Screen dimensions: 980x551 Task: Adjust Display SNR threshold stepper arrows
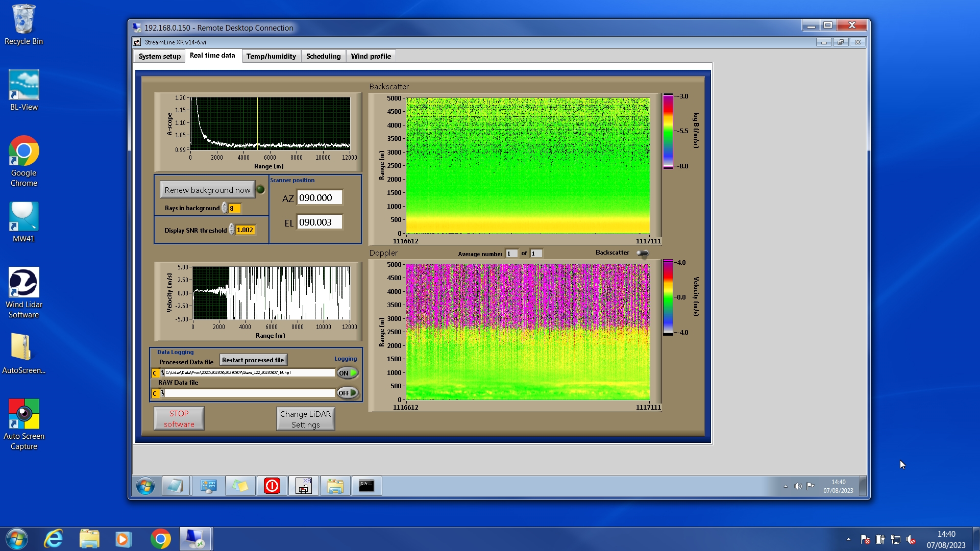pyautogui.click(x=232, y=230)
